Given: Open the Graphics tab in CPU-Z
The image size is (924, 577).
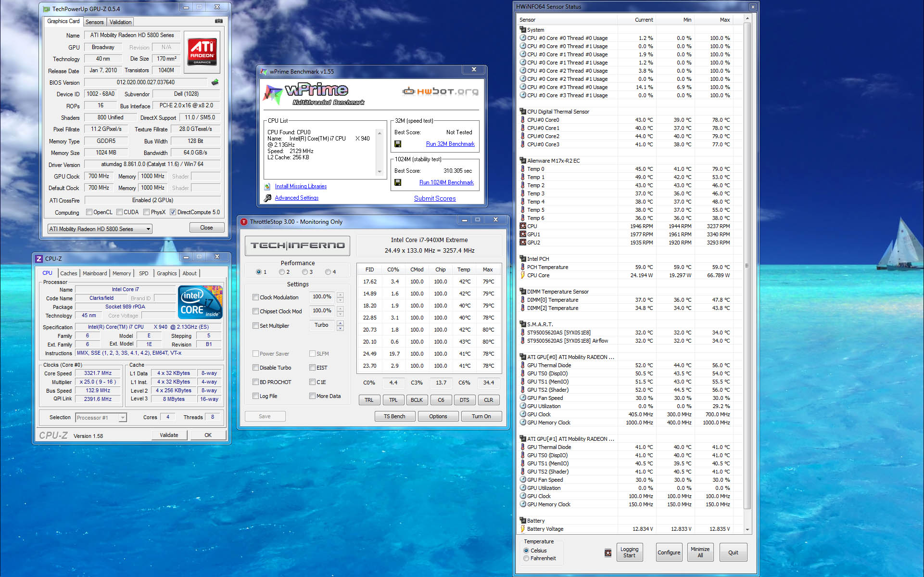Looking at the screenshot, I should (x=167, y=273).
